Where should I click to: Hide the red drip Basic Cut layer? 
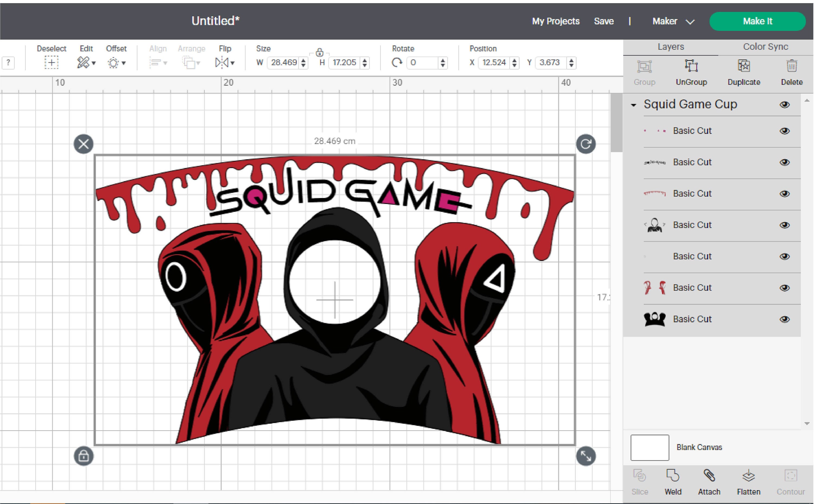pyautogui.click(x=785, y=194)
